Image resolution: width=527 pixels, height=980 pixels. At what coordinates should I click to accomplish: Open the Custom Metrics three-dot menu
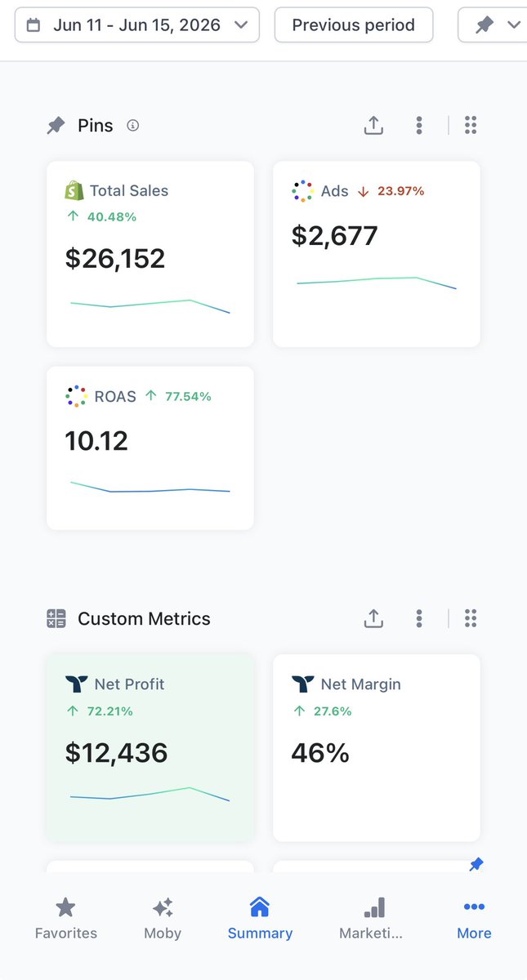click(x=419, y=619)
